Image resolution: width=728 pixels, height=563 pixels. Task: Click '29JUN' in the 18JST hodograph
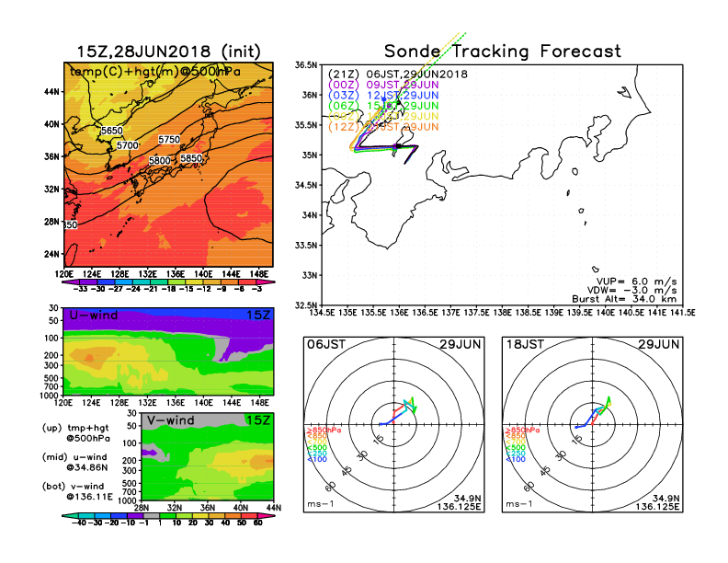pos(659,344)
